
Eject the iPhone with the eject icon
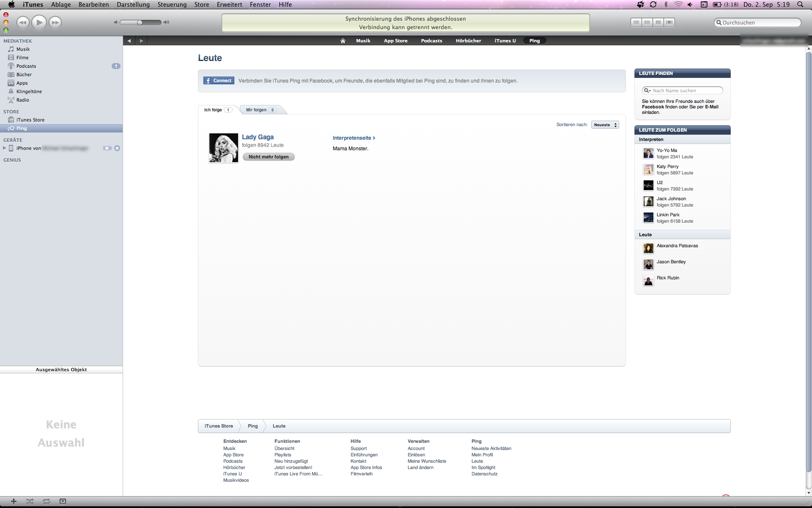pyautogui.click(x=117, y=148)
